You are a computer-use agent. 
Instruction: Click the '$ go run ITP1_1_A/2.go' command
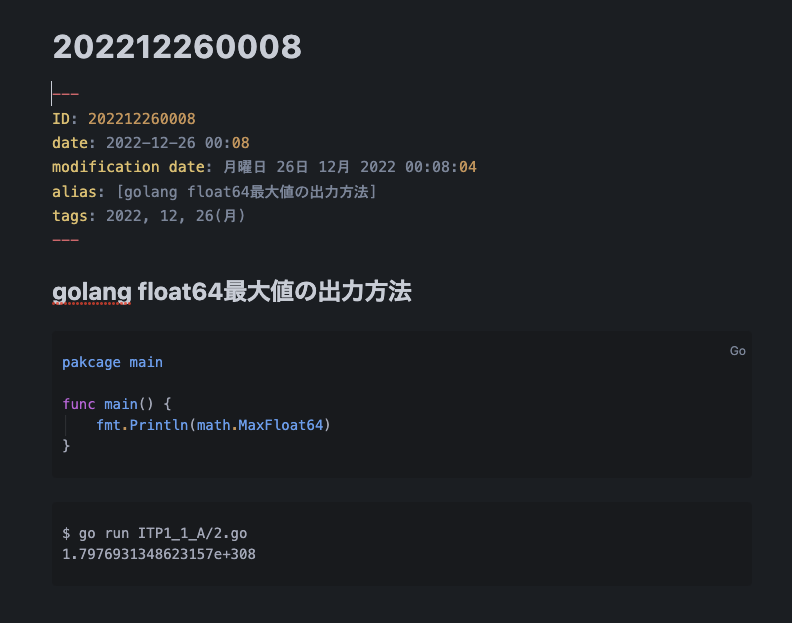click(155, 534)
